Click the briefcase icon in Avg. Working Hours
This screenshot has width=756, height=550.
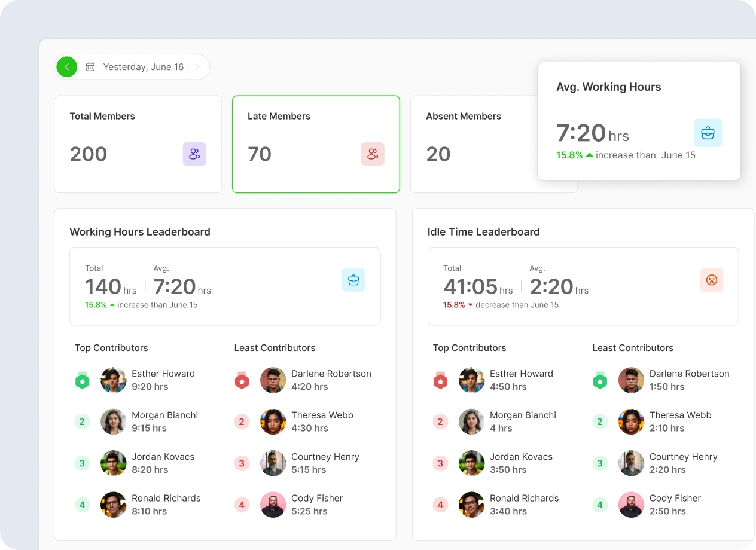708,133
